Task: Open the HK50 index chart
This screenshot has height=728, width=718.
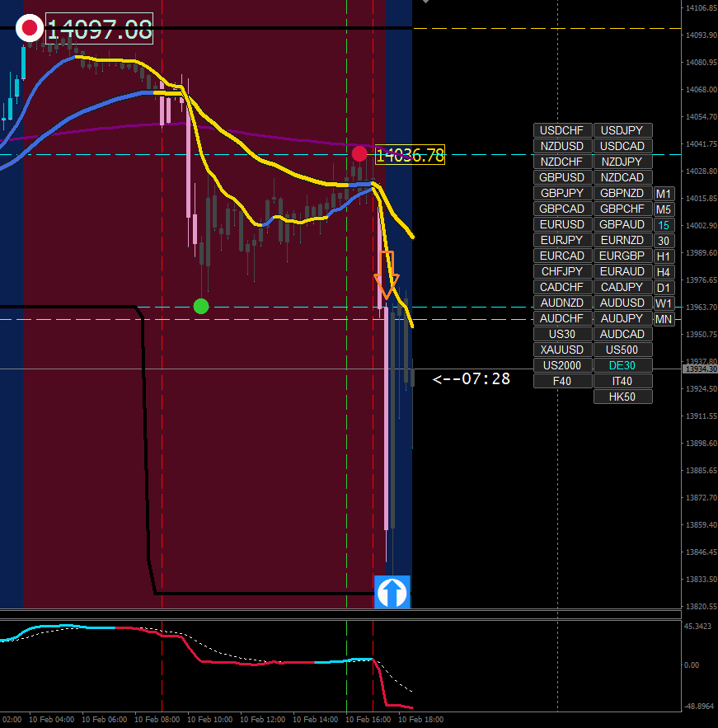Action: click(x=623, y=397)
